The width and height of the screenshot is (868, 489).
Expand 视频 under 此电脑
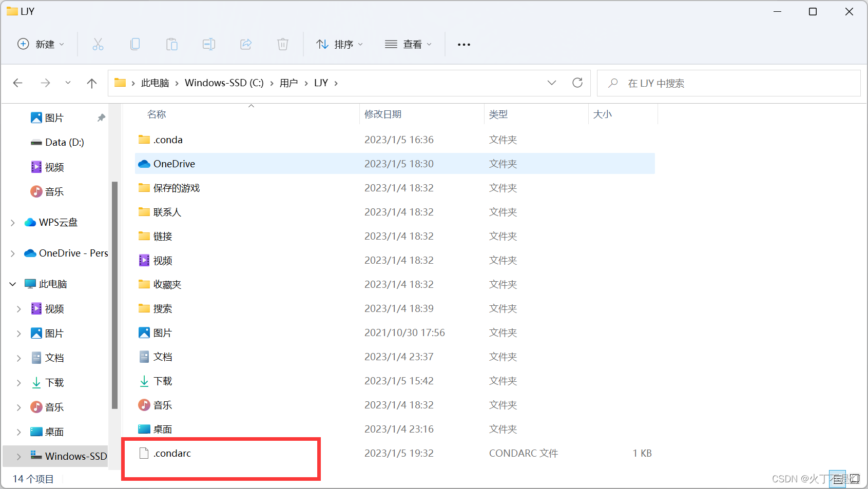19,309
